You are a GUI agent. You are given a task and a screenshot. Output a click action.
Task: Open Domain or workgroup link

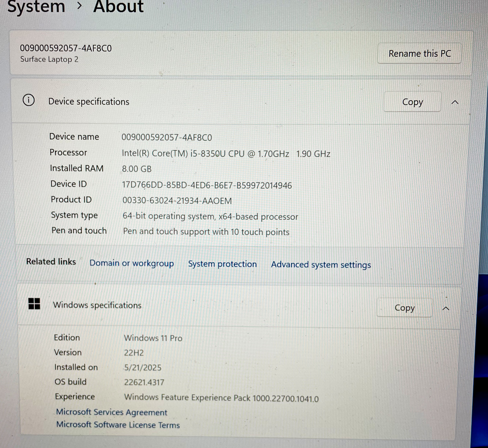click(132, 263)
